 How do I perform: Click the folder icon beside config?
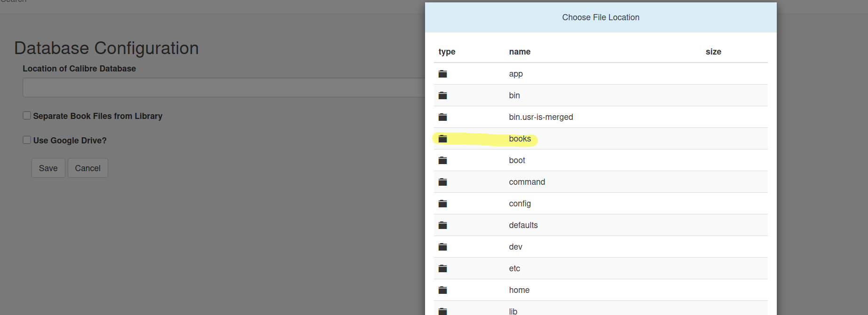(442, 204)
